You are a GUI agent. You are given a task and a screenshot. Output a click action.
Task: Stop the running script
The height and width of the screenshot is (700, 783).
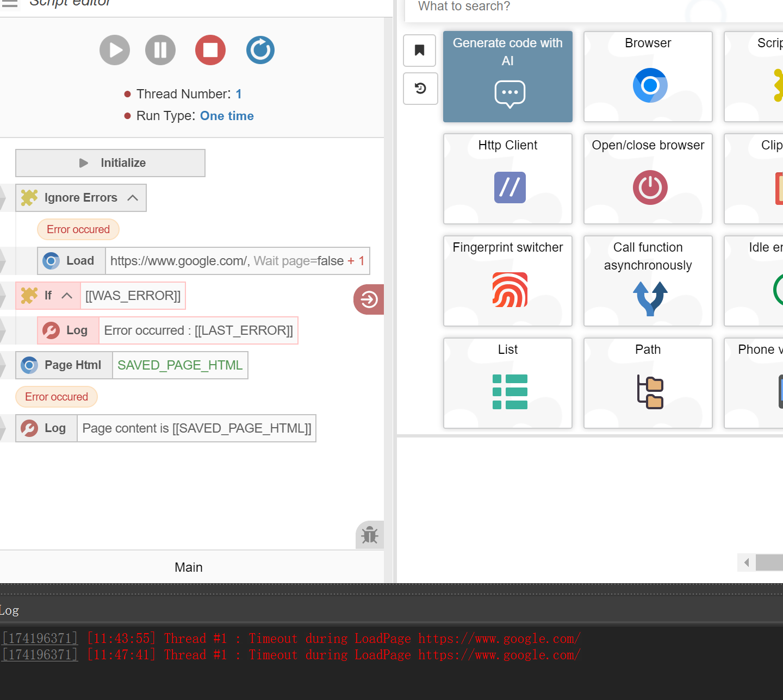click(x=210, y=50)
